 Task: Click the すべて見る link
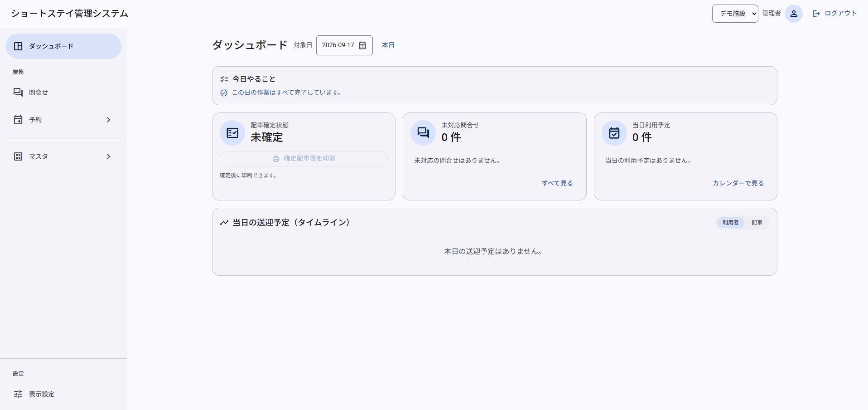[x=557, y=183]
